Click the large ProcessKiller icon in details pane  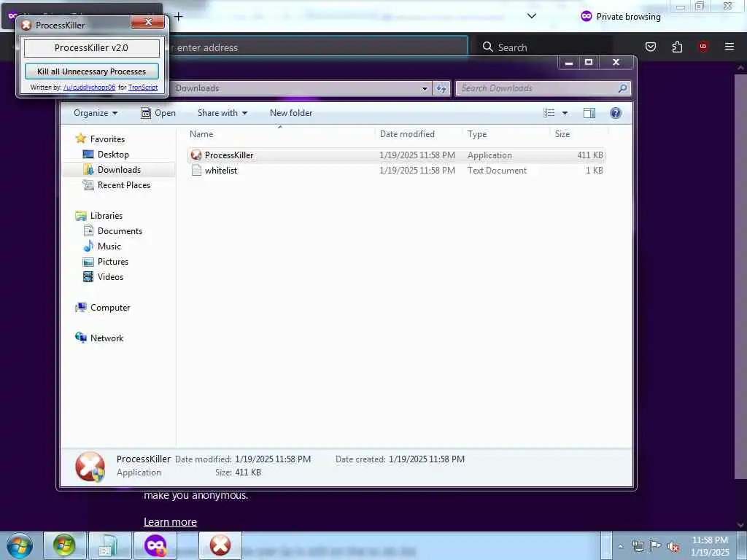pos(90,467)
